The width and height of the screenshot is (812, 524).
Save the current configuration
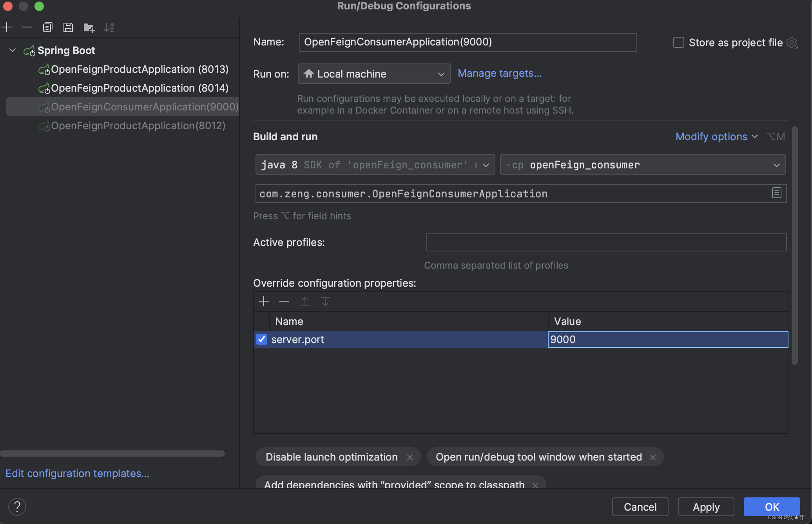(68, 27)
